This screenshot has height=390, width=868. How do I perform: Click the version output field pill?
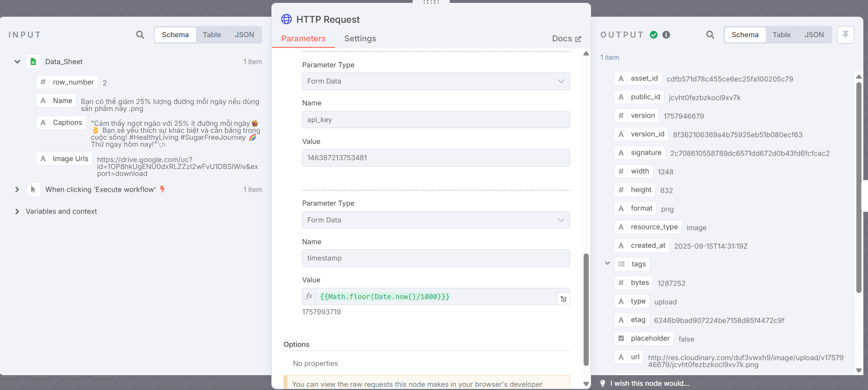point(637,116)
